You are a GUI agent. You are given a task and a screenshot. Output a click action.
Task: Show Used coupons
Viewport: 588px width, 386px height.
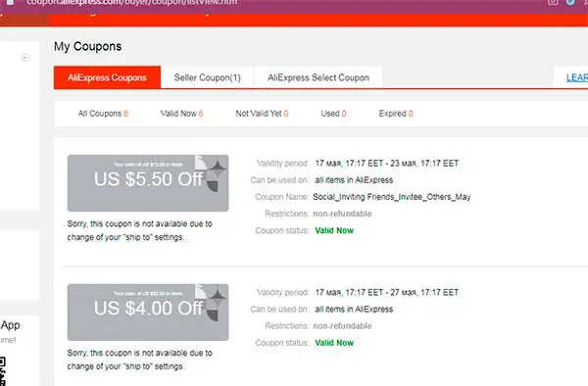click(x=333, y=114)
